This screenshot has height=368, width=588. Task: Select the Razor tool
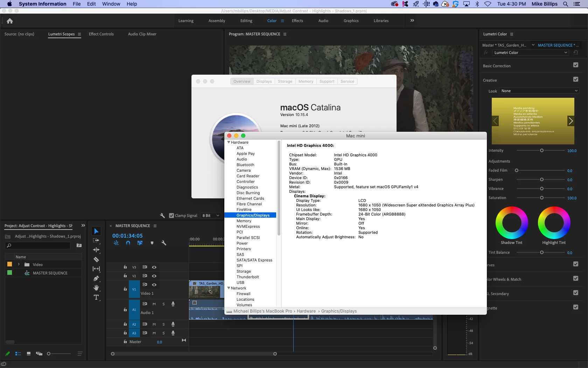(x=96, y=259)
